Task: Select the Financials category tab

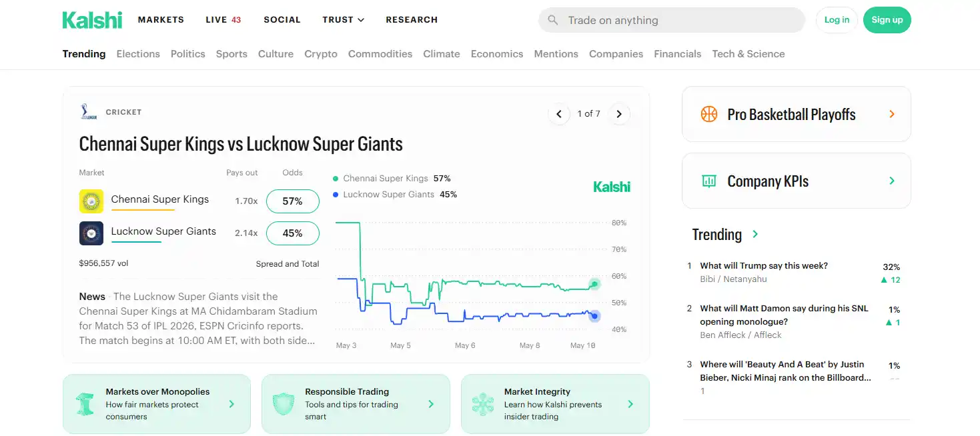Action: (677, 54)
